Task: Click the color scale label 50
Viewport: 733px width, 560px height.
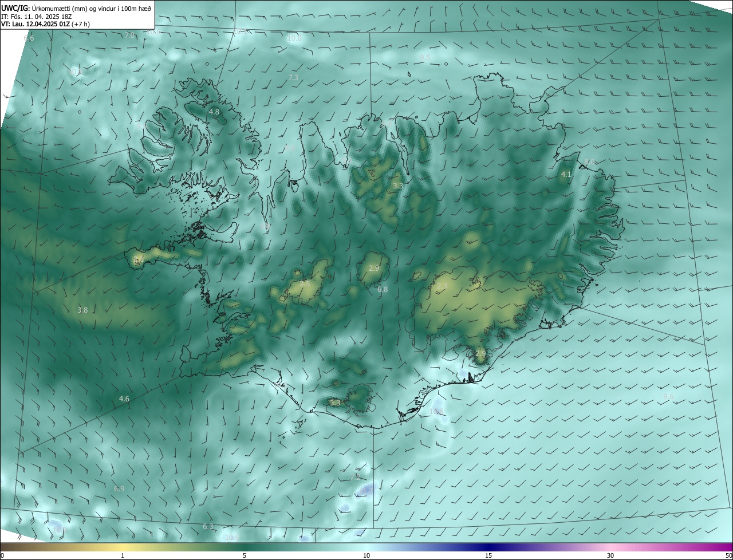Action: (728, 555)
